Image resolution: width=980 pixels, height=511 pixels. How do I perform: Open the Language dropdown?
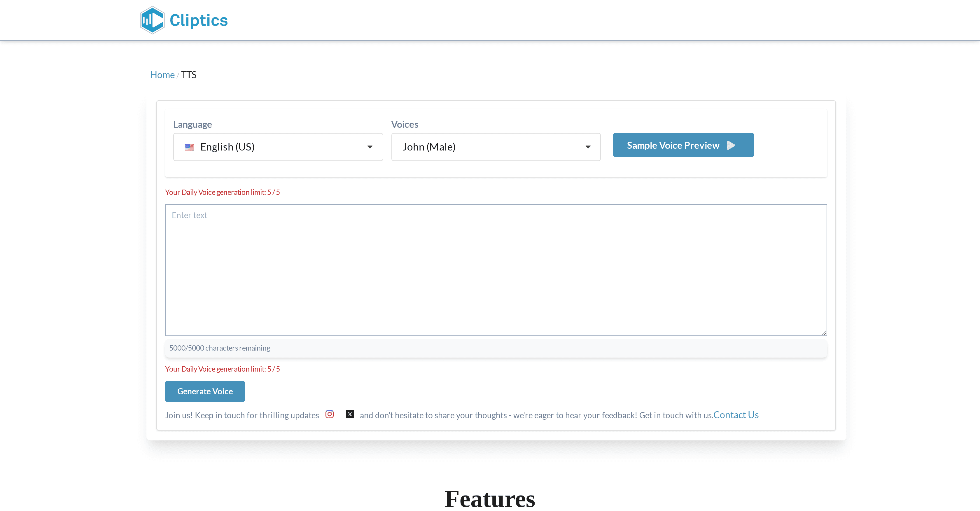pyautogui.click(x=278, y=147)
